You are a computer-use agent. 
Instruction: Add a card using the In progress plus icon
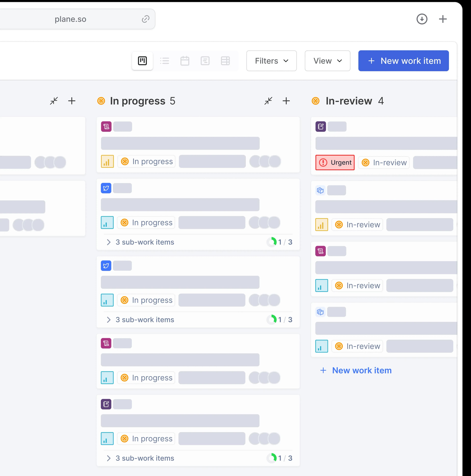pyautogui.click(x=286, y=101)
